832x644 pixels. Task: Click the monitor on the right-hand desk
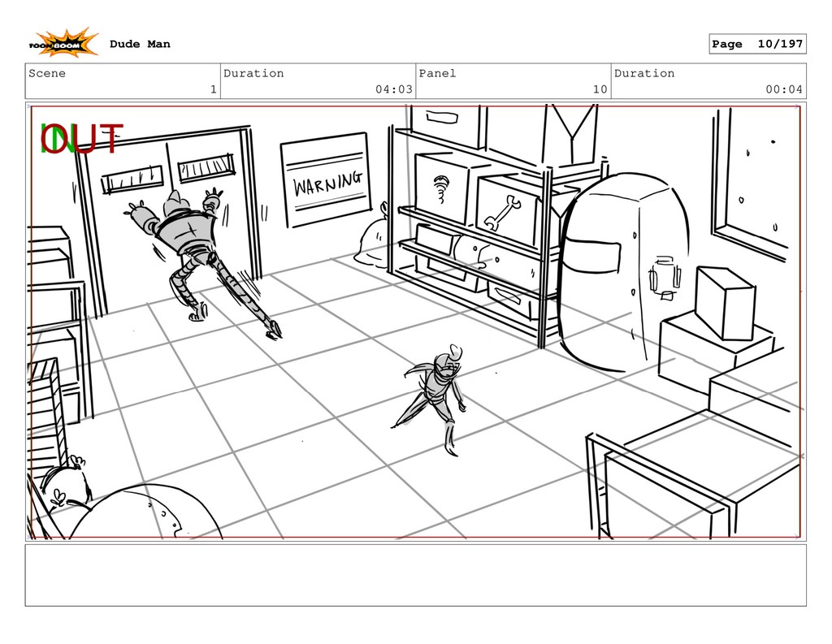tap(725, 302)
